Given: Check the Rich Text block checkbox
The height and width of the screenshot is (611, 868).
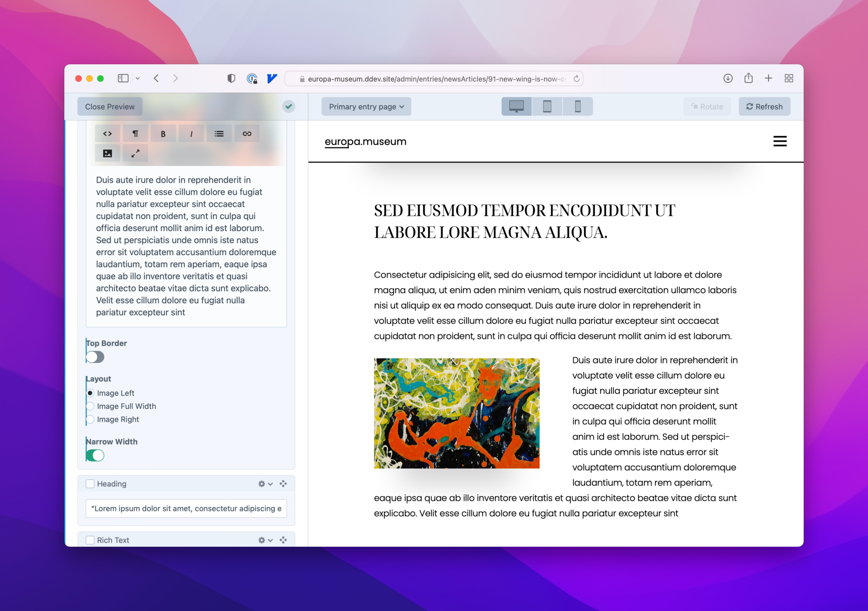Looking at the screenshot, I should [90, 540].
